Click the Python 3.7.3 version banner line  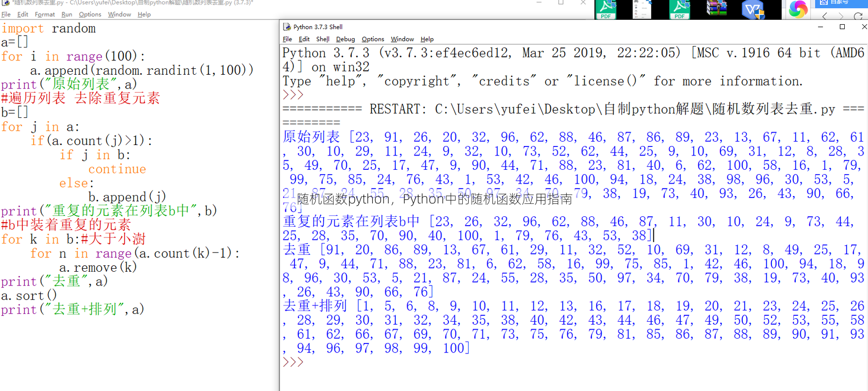coord(574,53)
